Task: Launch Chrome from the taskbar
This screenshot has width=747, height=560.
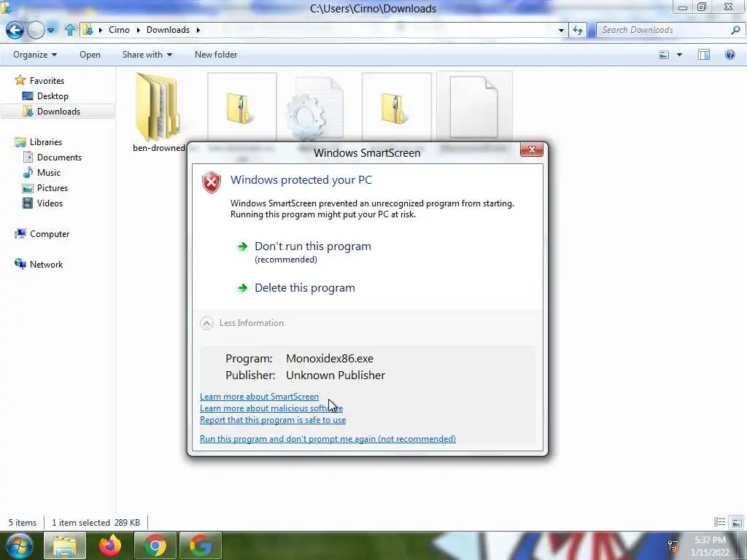Action: (x=155, y=545)
